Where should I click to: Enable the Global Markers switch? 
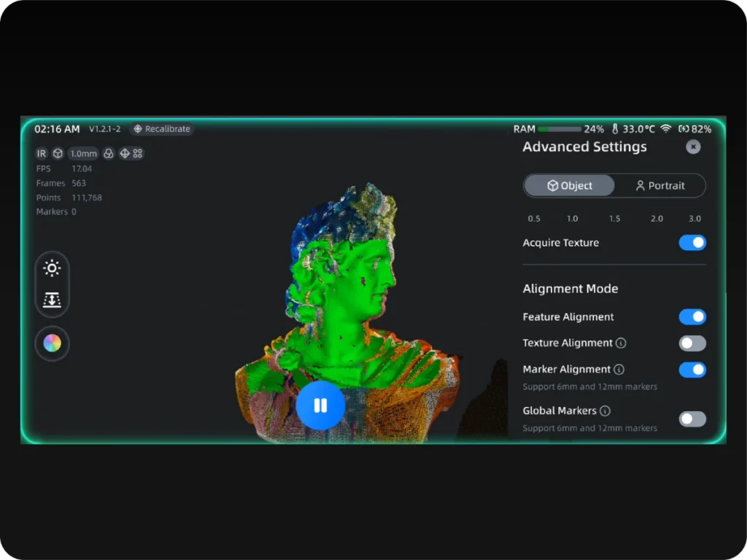click(692, 419)
